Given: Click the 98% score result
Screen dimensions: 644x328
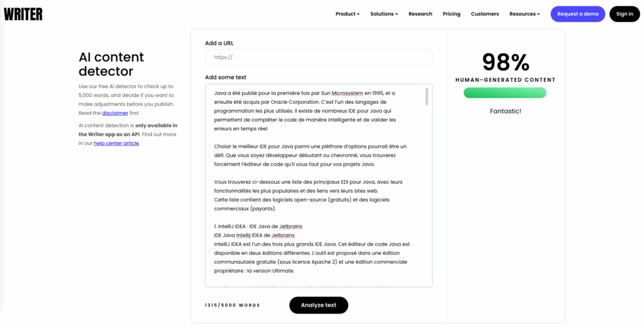Looking at the screenshot, I should 506,62.
